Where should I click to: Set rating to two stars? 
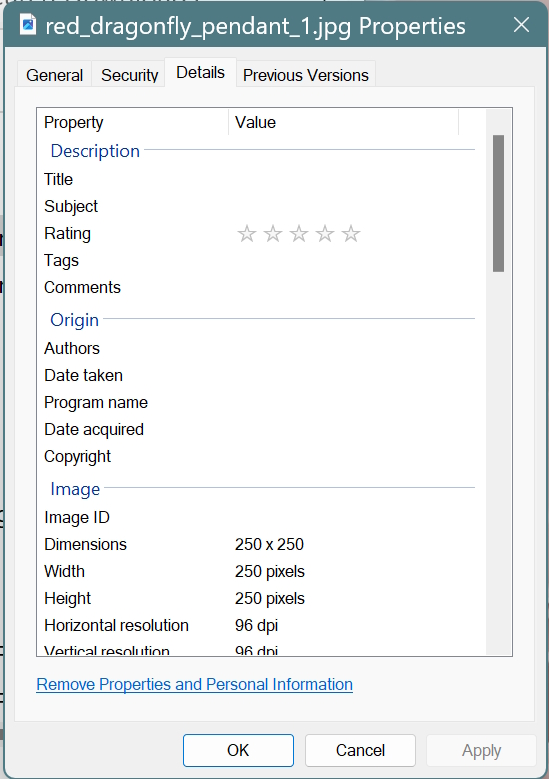(273, 234)
